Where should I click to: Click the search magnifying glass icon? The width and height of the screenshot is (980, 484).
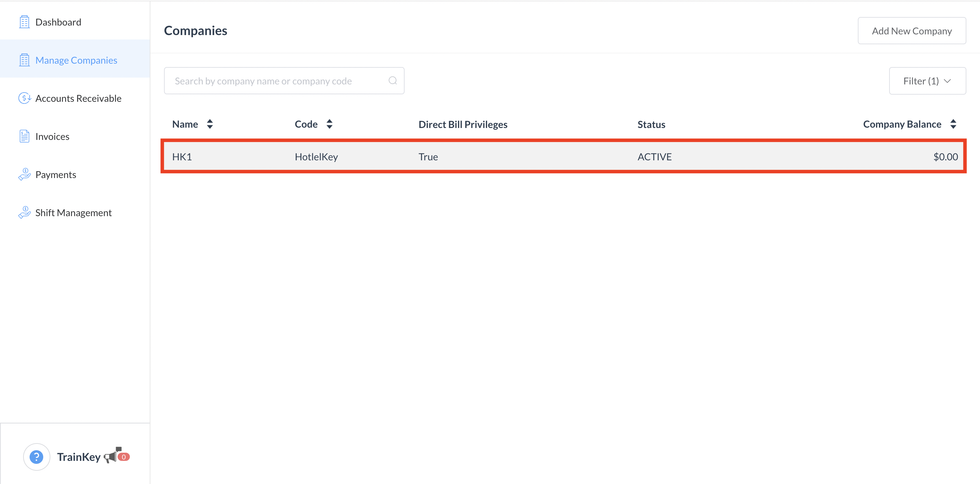(x=393, y=80)
